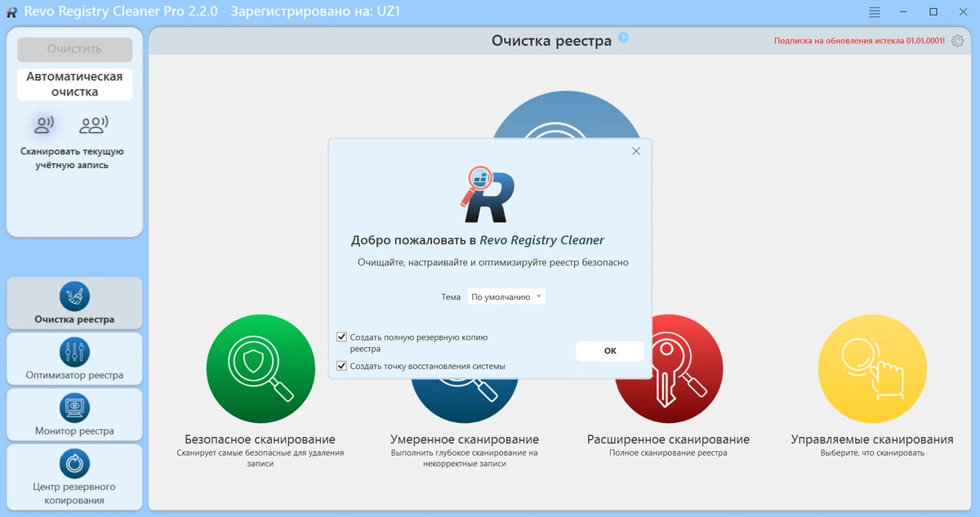The height and width of the screenshot is (517, 980).
Task: Click Полное сканирование реестра description
Action: [668, 452]
